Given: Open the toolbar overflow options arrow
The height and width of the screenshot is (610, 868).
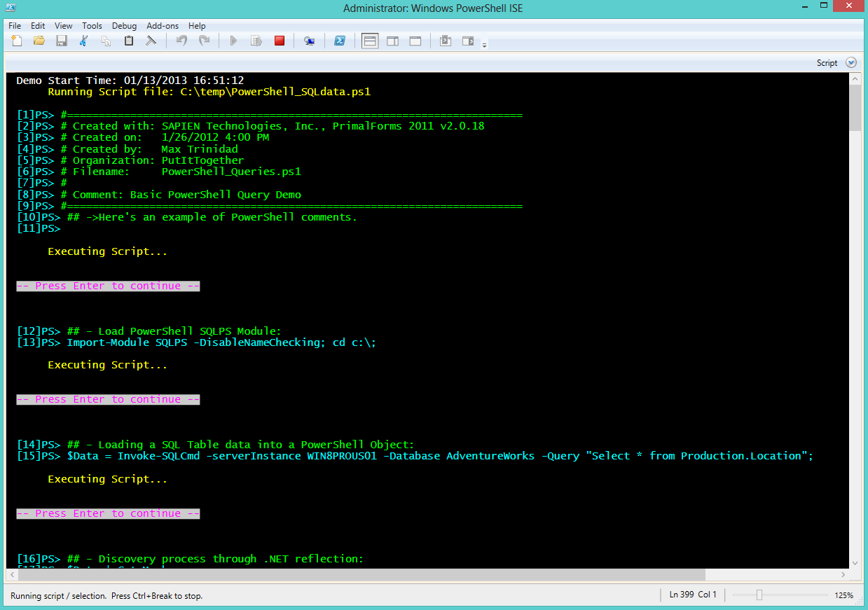Looking at the screenshot, I should pos(484,45).
